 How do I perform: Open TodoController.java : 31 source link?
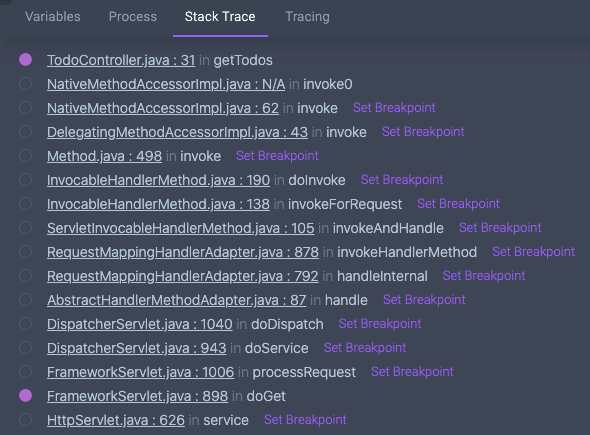coord(121,60)
